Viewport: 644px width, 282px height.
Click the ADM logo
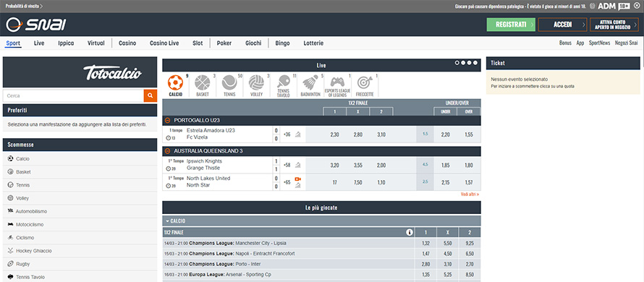(606, 7)
